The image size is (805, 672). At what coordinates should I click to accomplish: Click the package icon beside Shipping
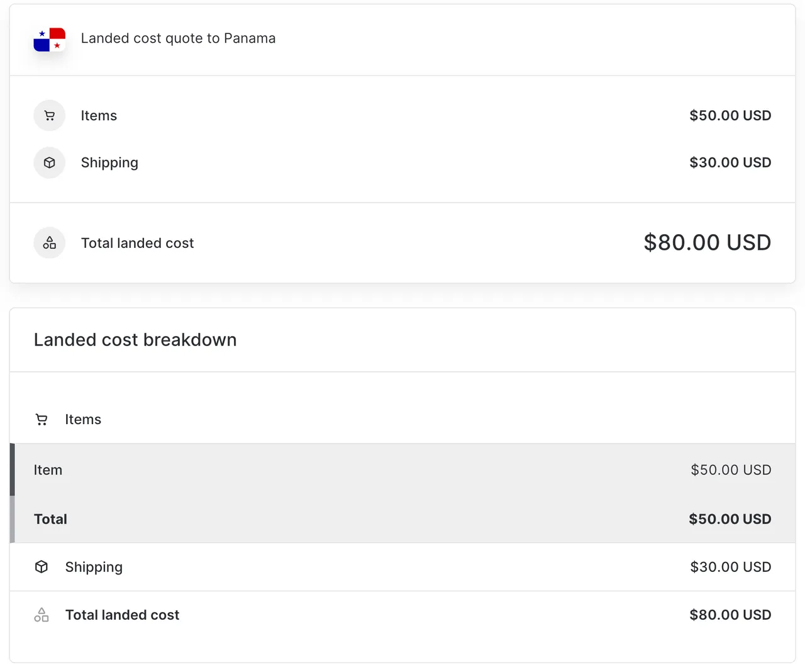pos(50,162)
